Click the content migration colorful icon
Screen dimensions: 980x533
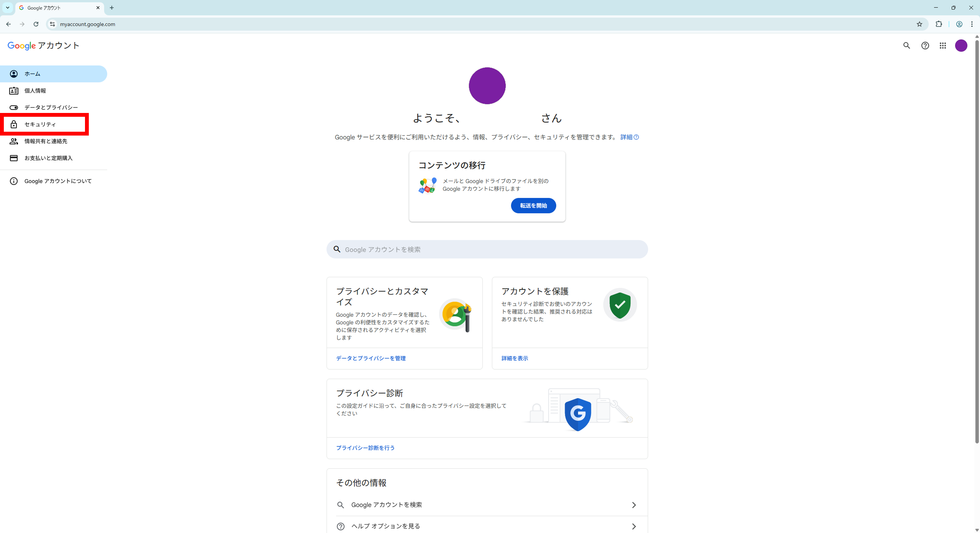pos(428,185)
